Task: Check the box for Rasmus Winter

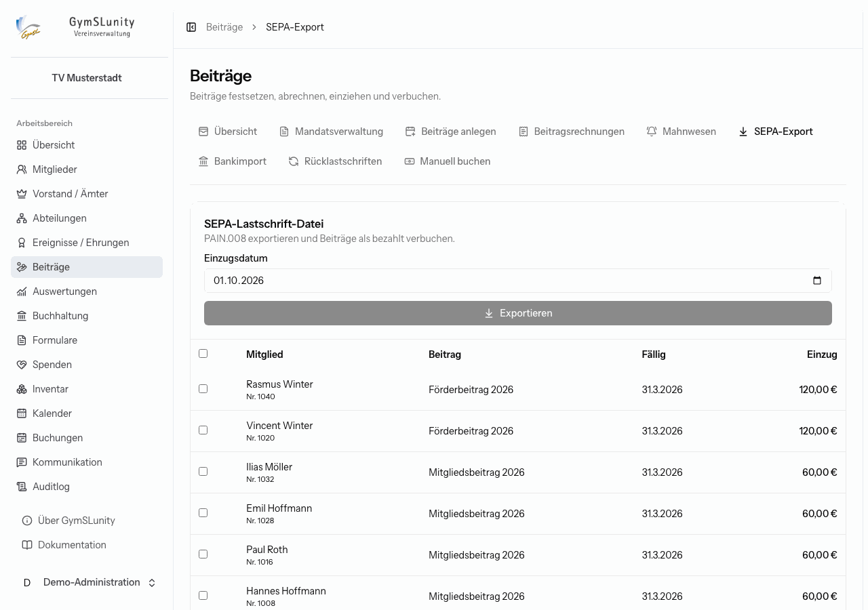Action: click(203, 388)
